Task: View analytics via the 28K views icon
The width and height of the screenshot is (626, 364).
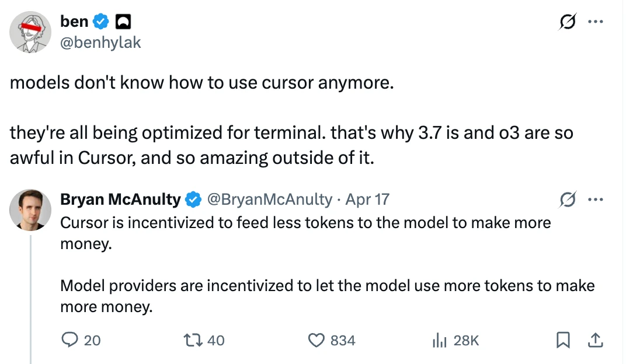Action: click(x=440, y=341)
